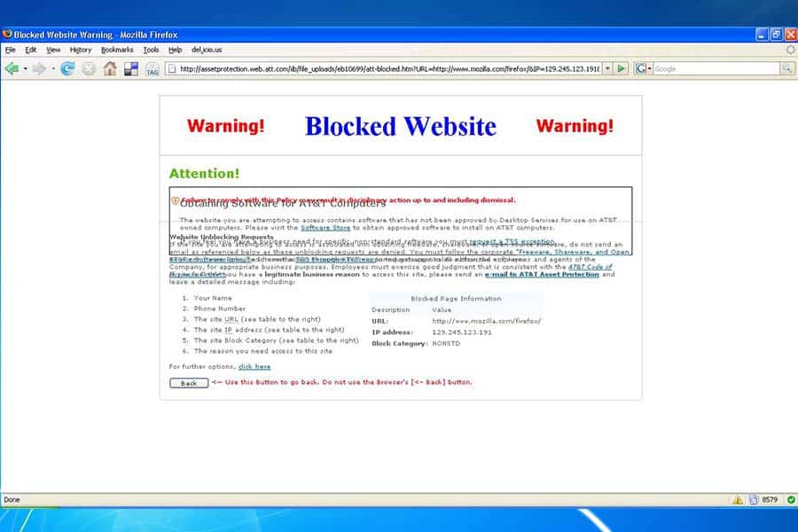This screenshot has width=798, height=532.
Task: Click the left red 'Warning!' text
Action: point(225,126)
